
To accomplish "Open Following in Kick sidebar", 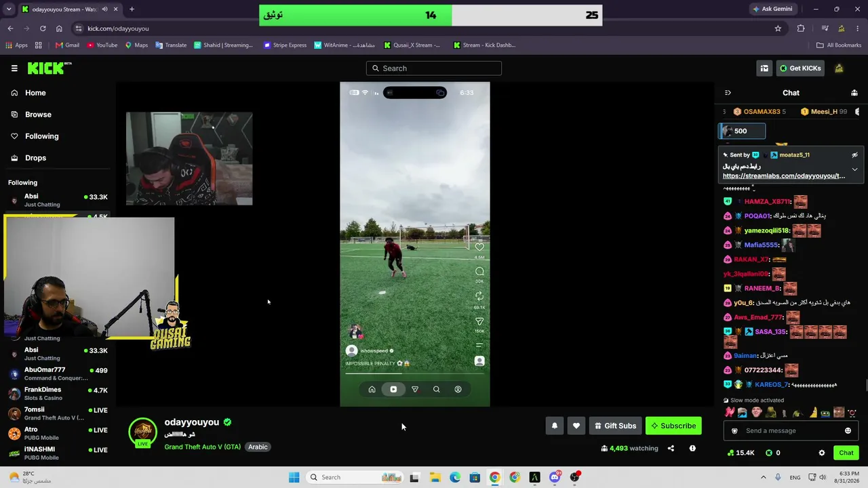I will 41,136.
